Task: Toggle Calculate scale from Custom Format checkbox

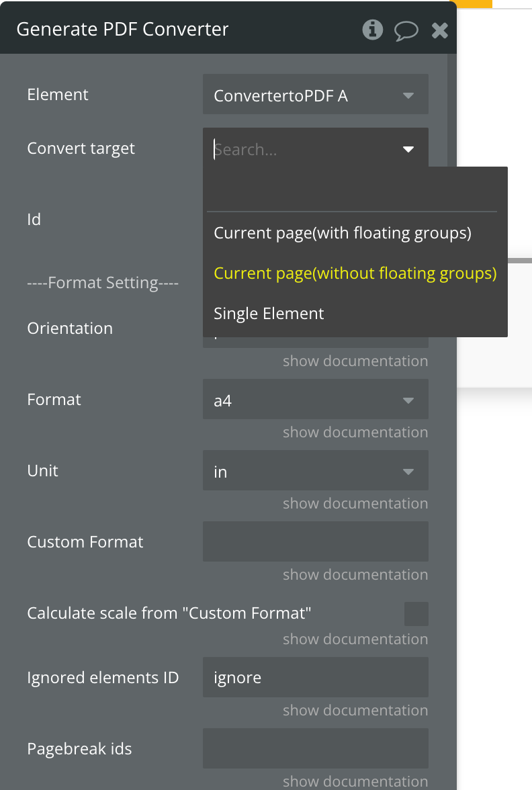Action: 416,614
